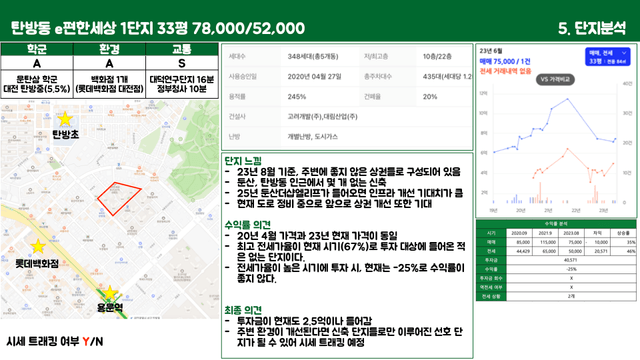Click the peak point of the blue 매매 line
Image resolution: width=640 pixels, height=360 pixels.
pyautogui.click(x=567, y=99)
